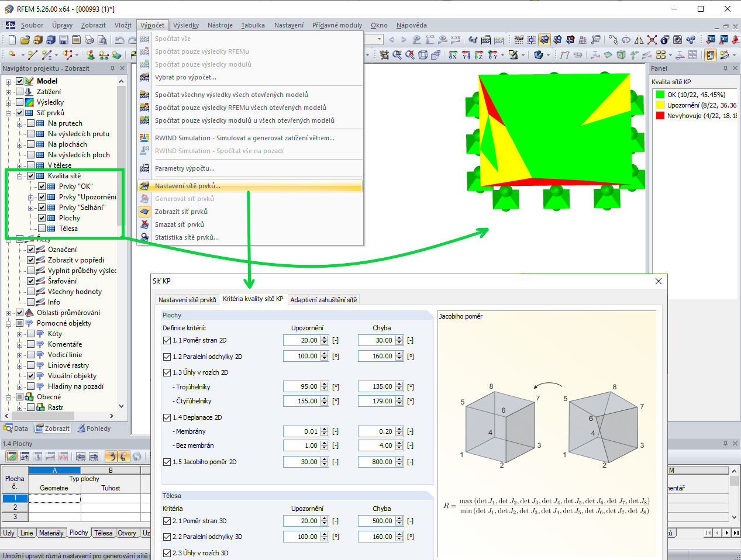Click the red Nevyhovuje legend swatch

point(660,116)
